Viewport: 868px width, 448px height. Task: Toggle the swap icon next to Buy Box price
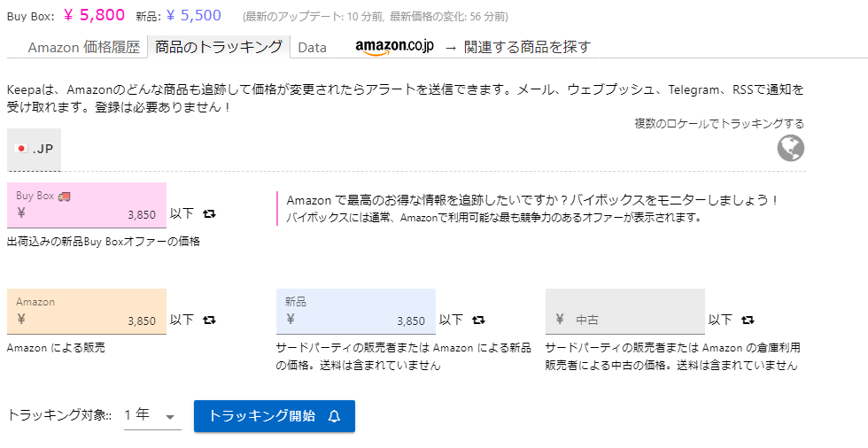209,214
